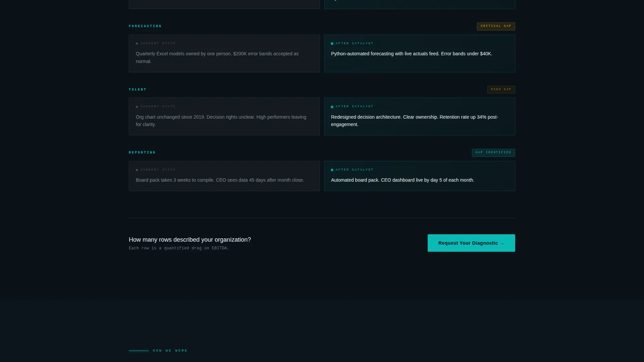Click the Current State label in Talent row
The width and height of the screenshot is (644, 362).
click(158, 106)
